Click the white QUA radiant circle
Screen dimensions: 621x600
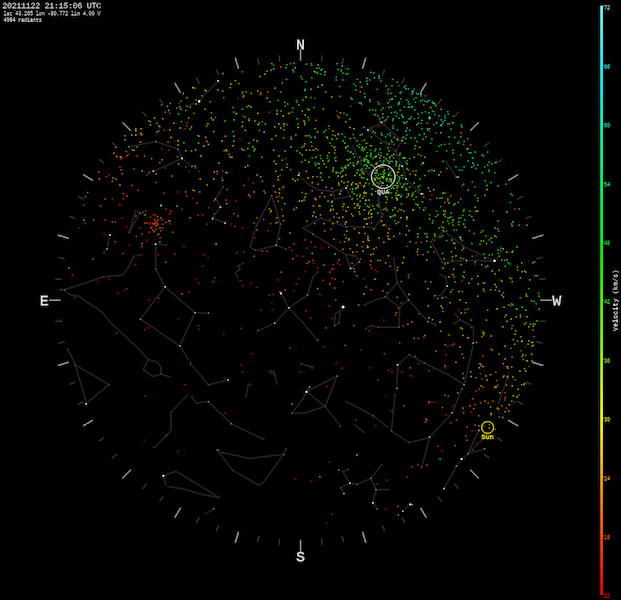pos(383,177)
